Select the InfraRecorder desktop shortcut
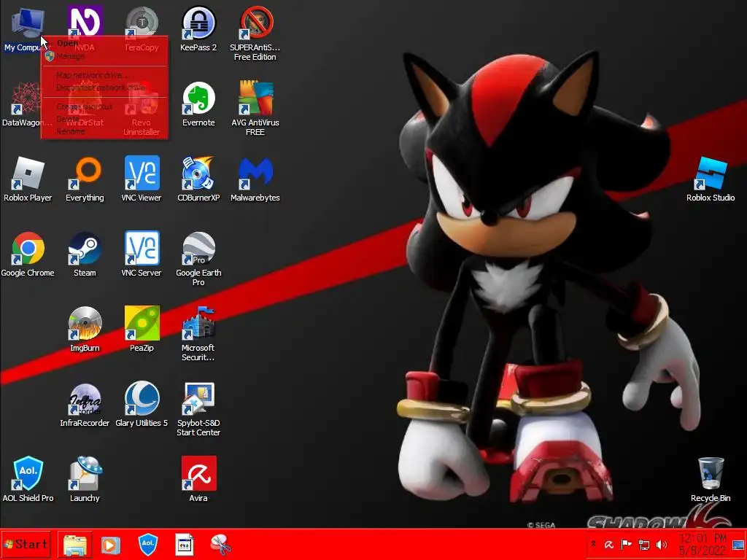747x560 pixels. coord(85,405)
